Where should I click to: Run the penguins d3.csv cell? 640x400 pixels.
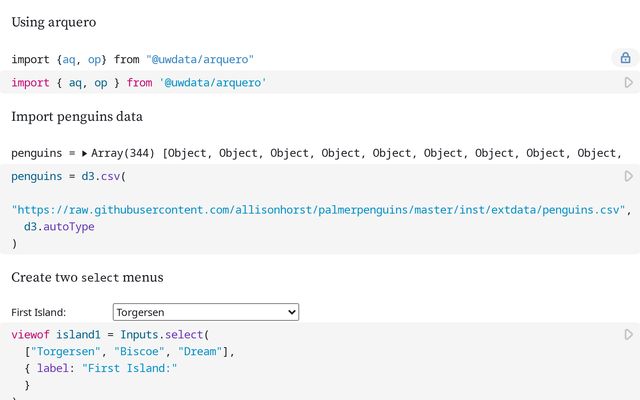click(628, 176)
